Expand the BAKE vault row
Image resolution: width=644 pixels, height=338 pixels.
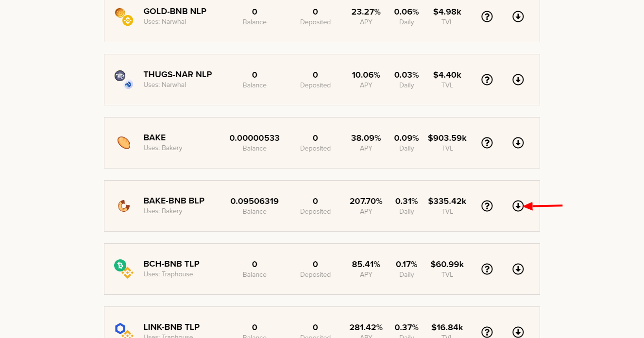coord(518,143)
